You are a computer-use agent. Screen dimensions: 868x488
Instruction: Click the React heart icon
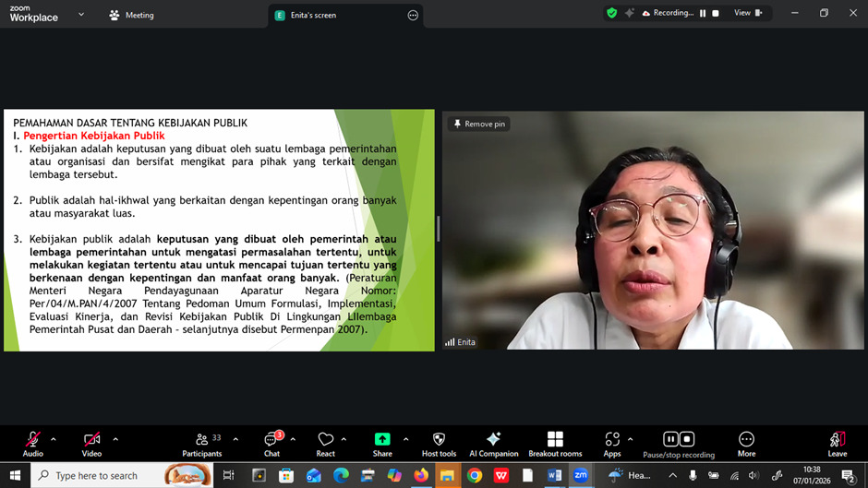pyautogui.click(x=325, y=442)
